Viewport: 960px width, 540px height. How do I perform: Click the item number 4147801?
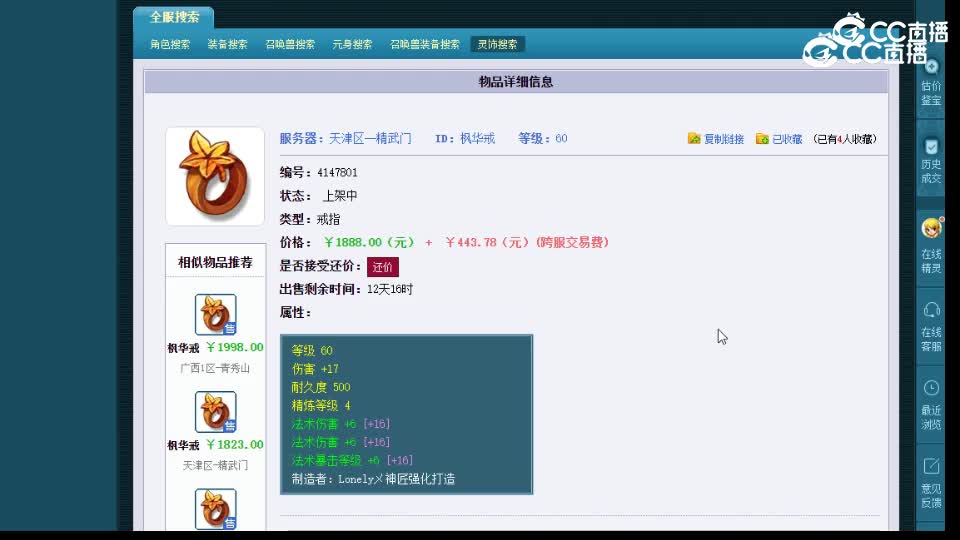[x=337, y=173]
